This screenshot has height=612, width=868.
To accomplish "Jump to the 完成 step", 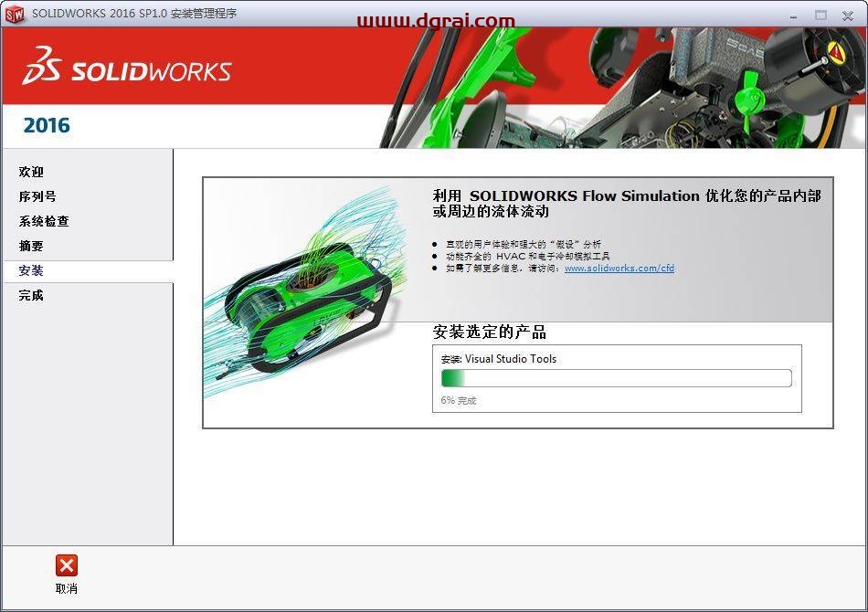I will pos(31,295).
